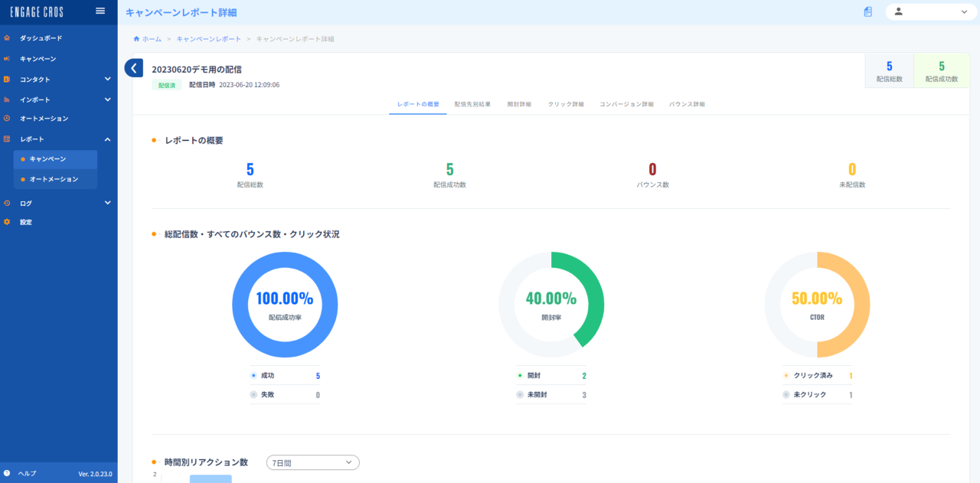This screenshot has width=980, height=483.
Task: Click the blue back arrow button
Action: [134, 68]
